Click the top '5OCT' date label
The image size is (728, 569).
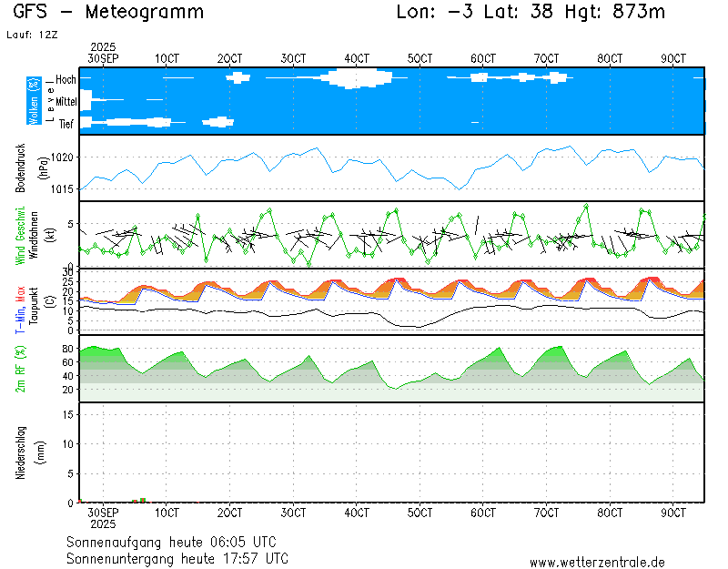[420, 59]
